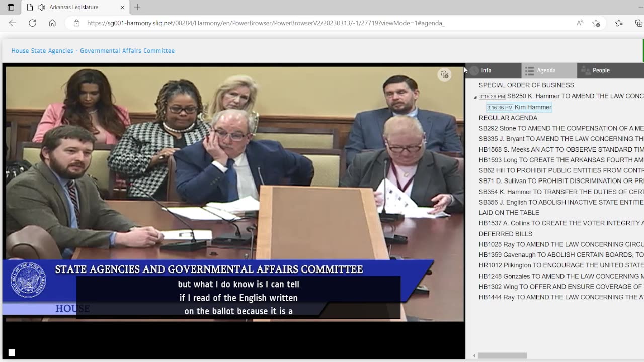This screenshot has width=644, height=362.
Task: Switch to the Agenda tab
Action: tap(549, 70)
